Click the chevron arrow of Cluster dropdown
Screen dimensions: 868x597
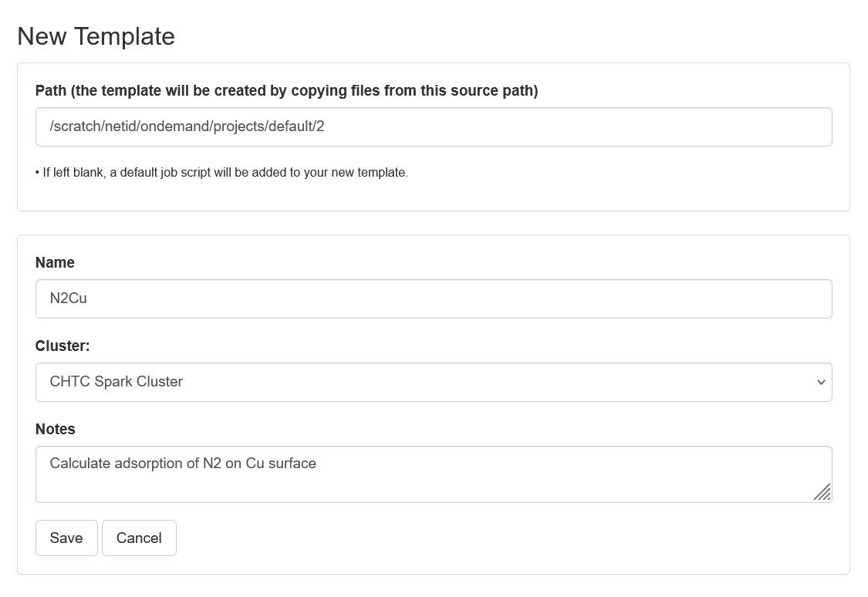coord(820,383)
